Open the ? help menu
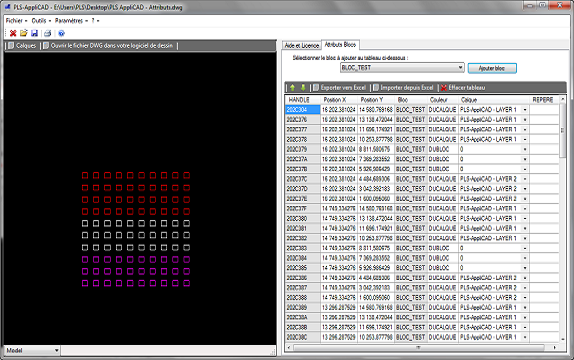This screenshot has height=360, width=574. (x=95, y=21)
